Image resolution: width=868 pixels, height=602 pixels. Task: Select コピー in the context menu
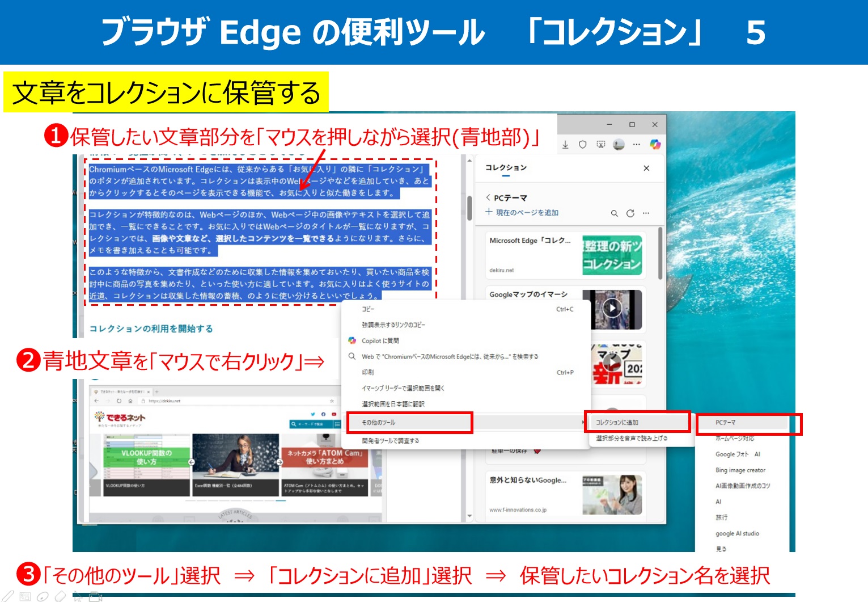(x=369, y=309)
